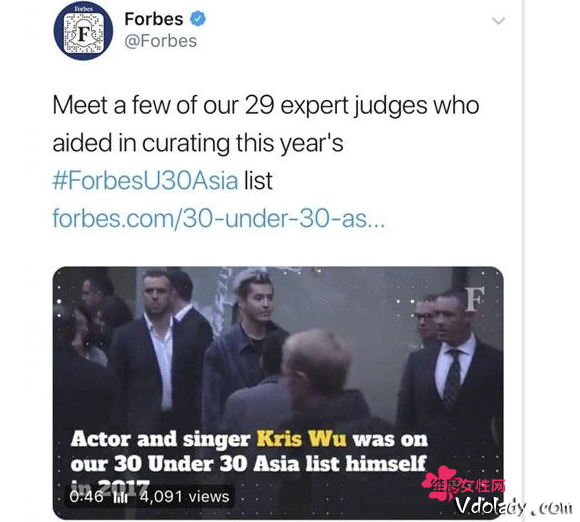
Task: Open the #ForbesU30Asia hashtag
Action: (x=145, y=181)
